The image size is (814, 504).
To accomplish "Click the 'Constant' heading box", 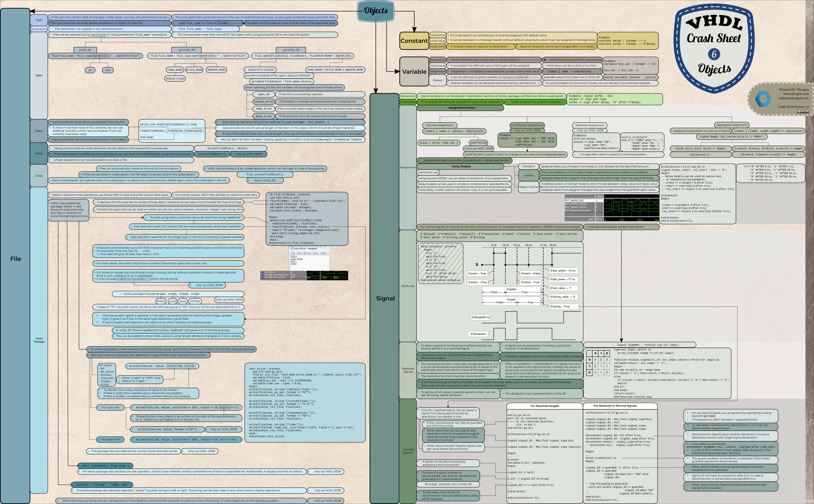I will [x=414, y=41].
